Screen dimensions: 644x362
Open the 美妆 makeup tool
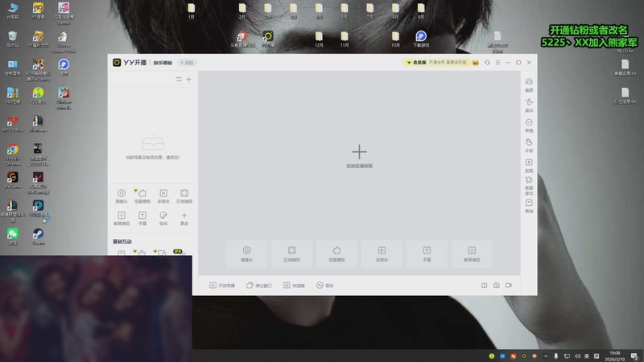529,103
